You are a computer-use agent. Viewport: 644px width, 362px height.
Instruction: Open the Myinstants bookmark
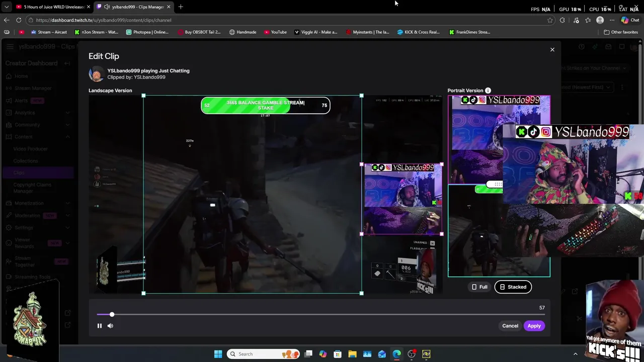[367, 32]
